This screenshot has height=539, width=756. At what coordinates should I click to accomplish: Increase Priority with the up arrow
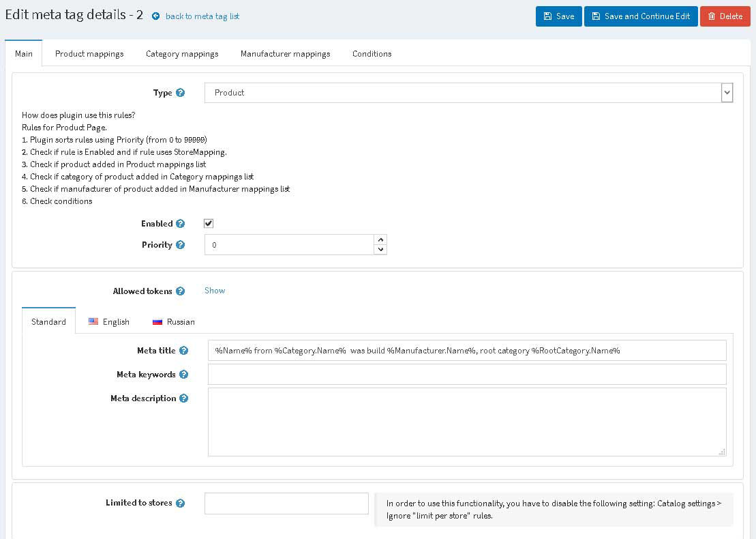(x=380, y=240)
